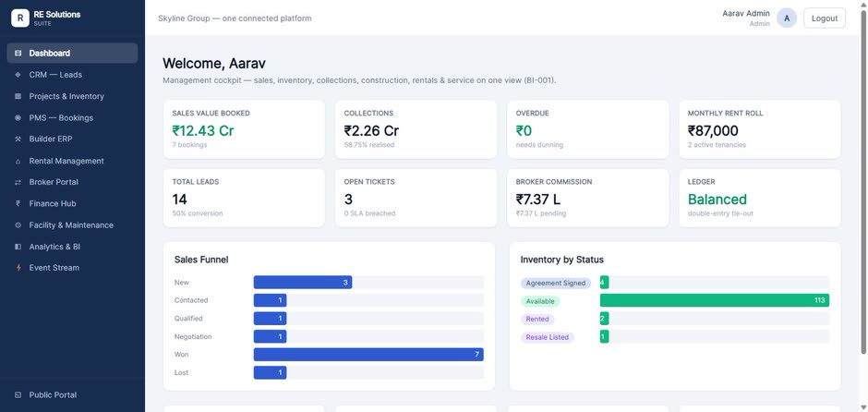Go to CRM — Leads
The height and width of the screenshot is (412, 868).
[72, 75]
